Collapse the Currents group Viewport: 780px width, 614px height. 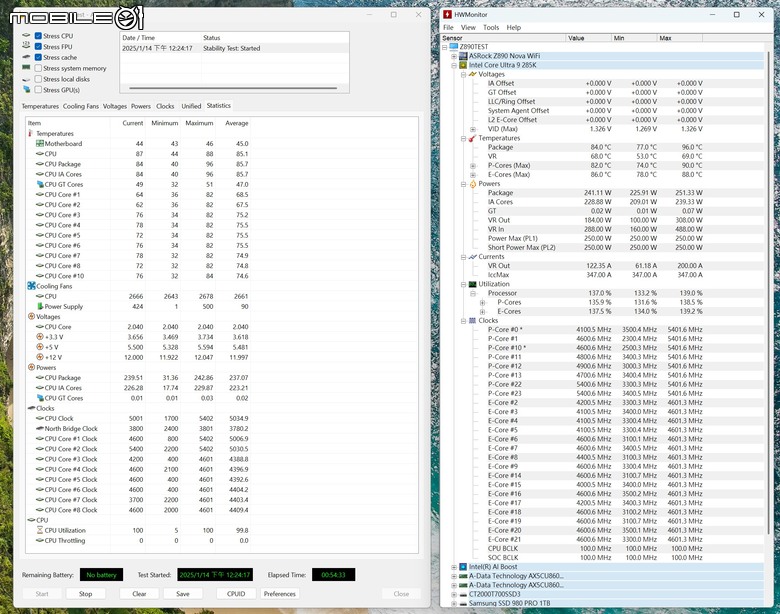(463, 257)
